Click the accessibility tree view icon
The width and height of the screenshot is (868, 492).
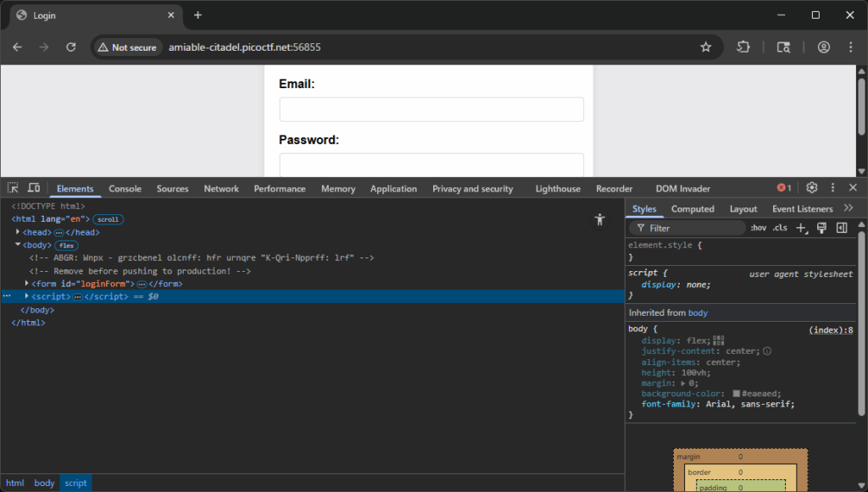click(x=600, y=219)
